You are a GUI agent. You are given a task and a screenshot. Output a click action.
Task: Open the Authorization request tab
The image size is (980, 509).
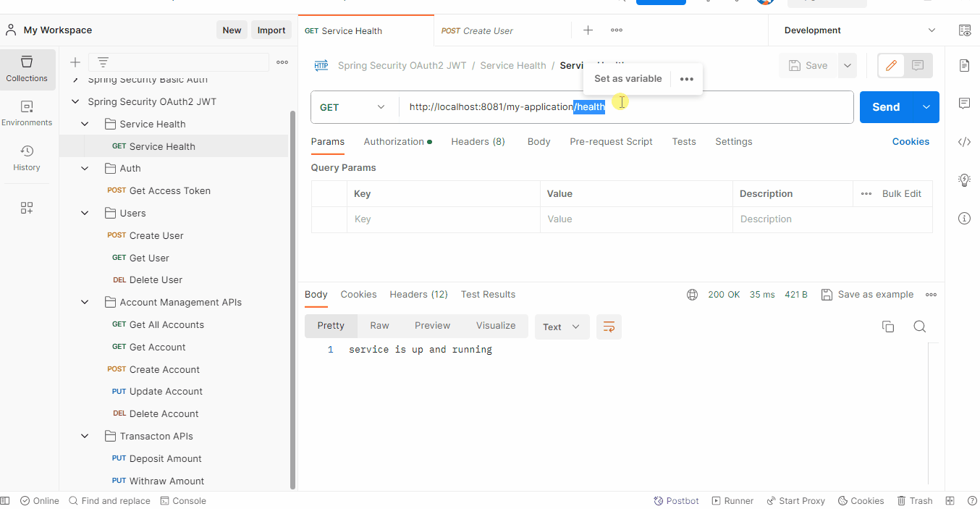click(397, 142)
